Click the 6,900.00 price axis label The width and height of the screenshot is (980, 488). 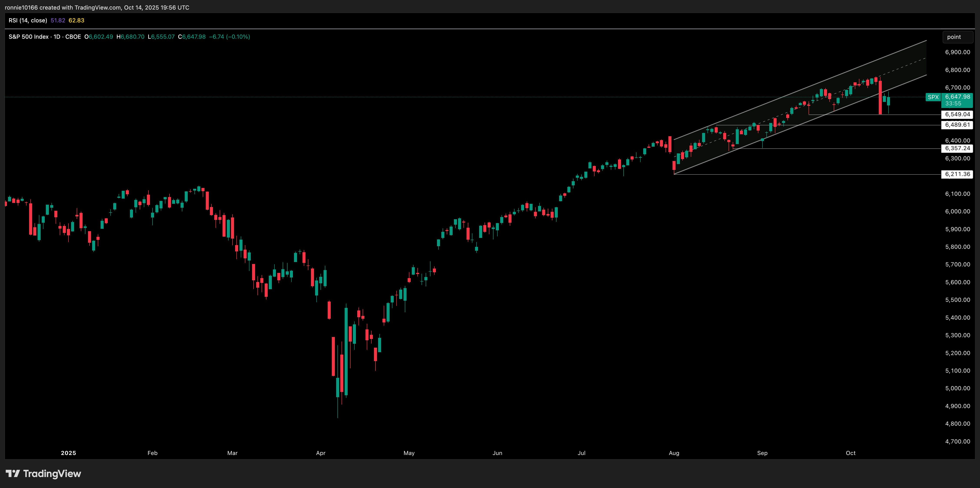(957, 52)
